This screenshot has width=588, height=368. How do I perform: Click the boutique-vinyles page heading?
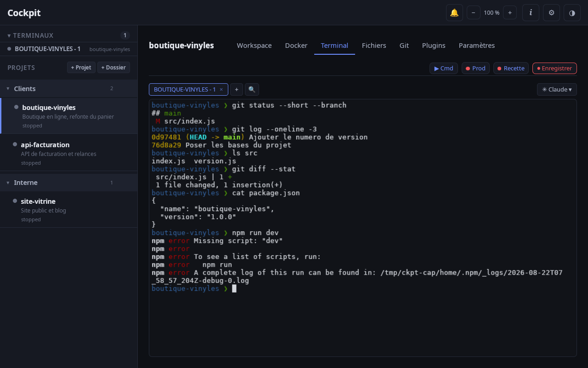point(181,46)
